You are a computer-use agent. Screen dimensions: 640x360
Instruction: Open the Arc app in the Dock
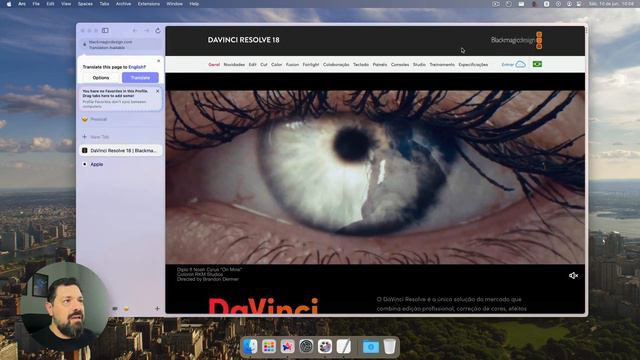point(288,347)
